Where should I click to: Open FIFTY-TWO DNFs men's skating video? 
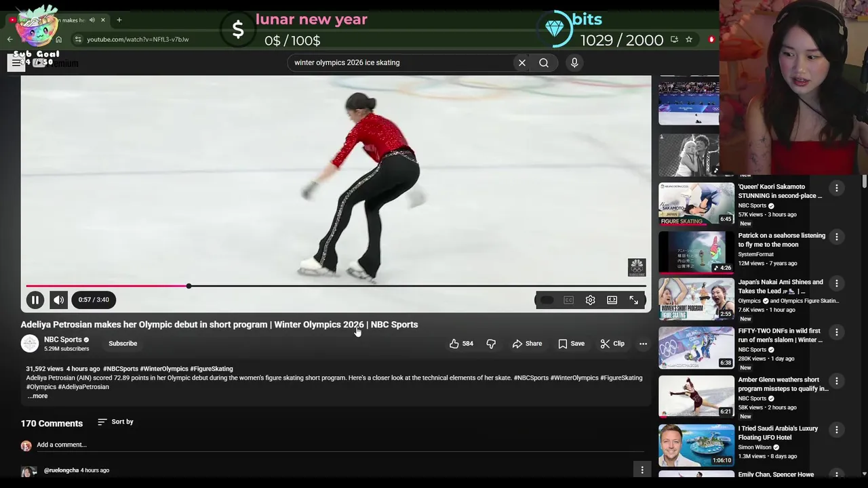[x=781, y=335]
